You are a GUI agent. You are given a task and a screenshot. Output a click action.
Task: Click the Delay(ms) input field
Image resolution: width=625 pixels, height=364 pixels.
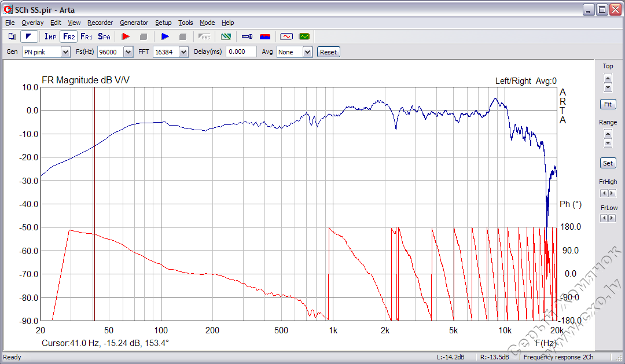pos(241,52)
